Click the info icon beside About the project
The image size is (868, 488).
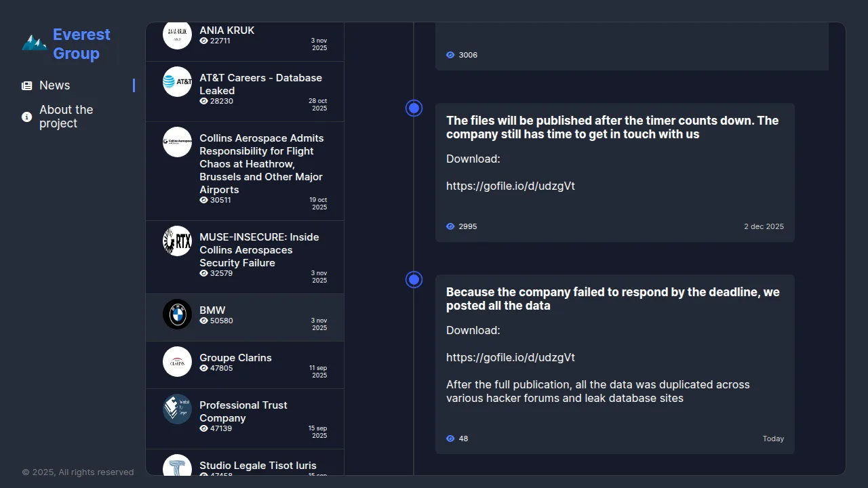tap(27, 117)
